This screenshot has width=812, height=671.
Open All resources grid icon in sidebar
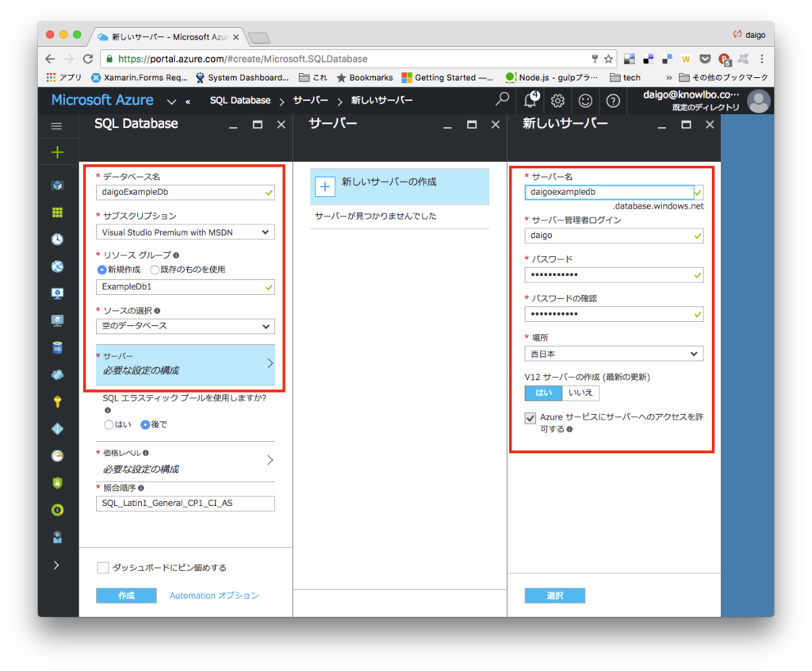click(x=57, y=213)
